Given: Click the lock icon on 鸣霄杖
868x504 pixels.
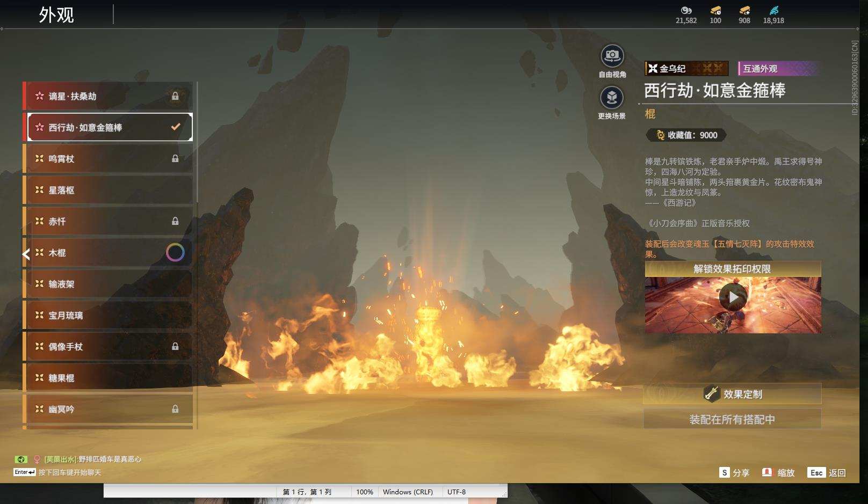Looking at the screenshot, I should 175,158.
